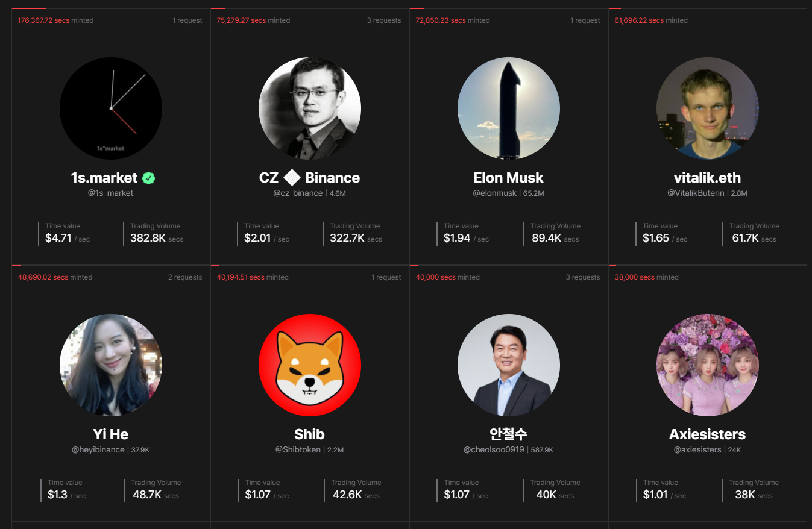Click the $4.71 time value on 1s.market
Viewport: 812px width, 529px height.
(58, 238)
